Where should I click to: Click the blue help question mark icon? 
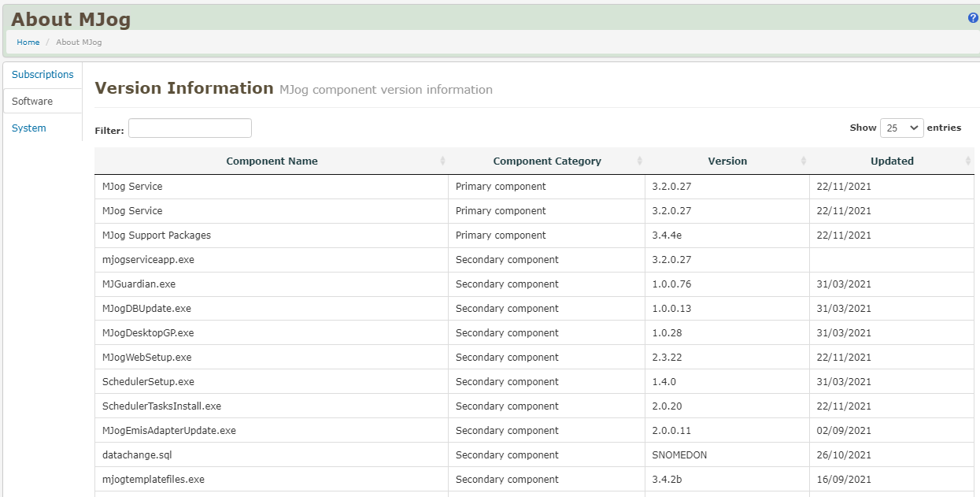973,18
